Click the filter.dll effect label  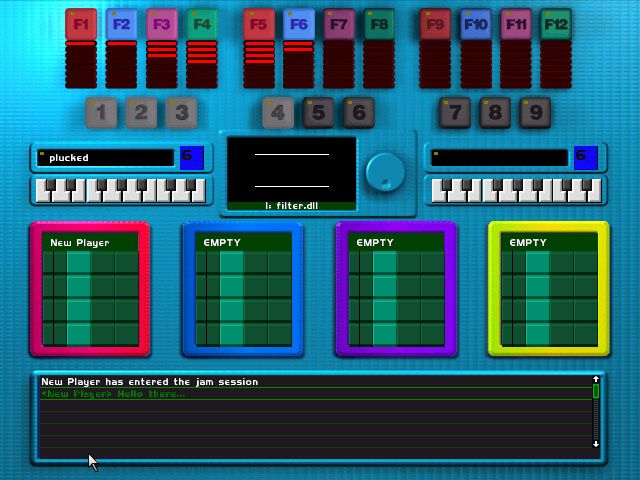(292, 205)
